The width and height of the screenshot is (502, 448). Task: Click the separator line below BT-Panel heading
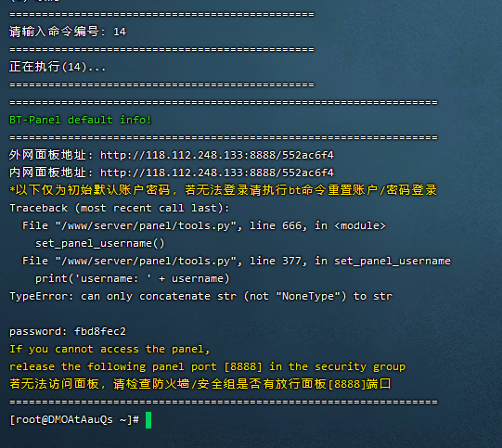224,137
